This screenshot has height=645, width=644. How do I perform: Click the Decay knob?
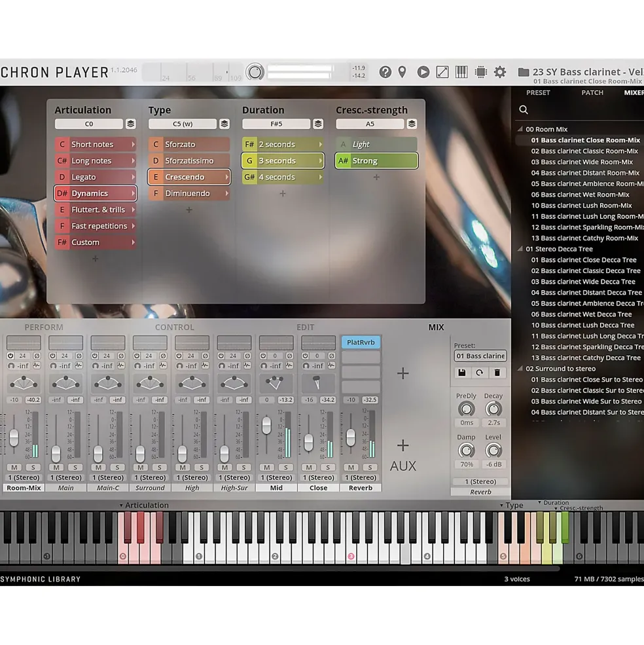coord(493,409)
